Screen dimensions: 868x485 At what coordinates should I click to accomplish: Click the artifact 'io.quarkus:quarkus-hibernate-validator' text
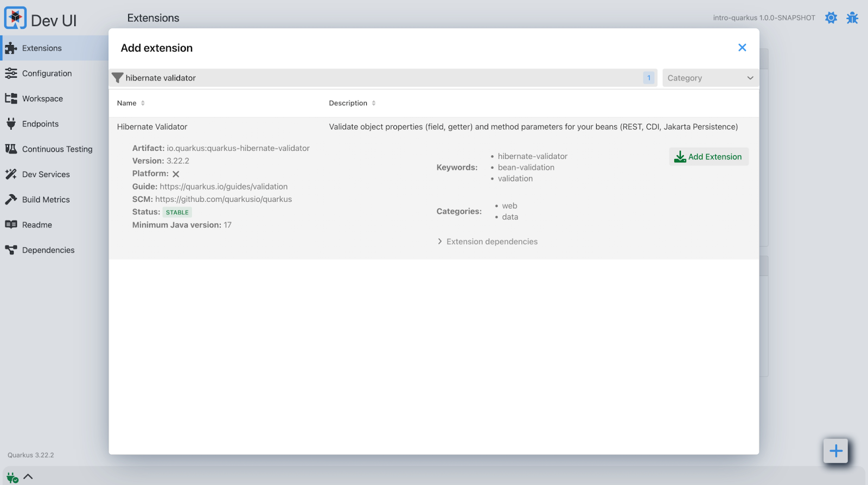(238, 148)
